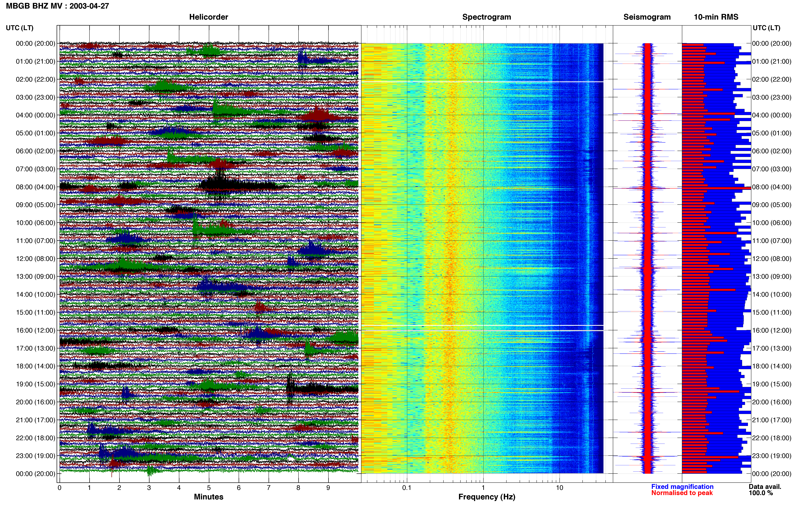Click right-axis time label 15:00 (11:00)
This screenshot has height=508, width=812.
[772, 313]
